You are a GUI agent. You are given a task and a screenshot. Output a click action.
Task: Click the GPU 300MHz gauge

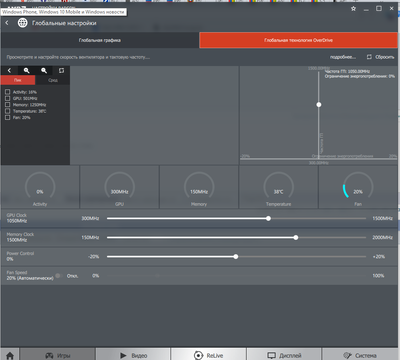[119, 188]
